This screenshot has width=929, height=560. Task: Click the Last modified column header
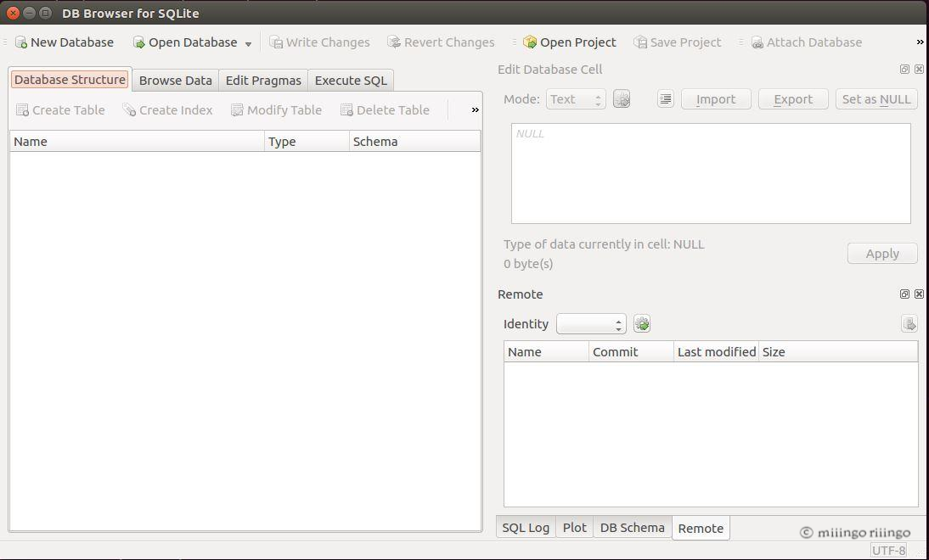click(x=717, y=351)
